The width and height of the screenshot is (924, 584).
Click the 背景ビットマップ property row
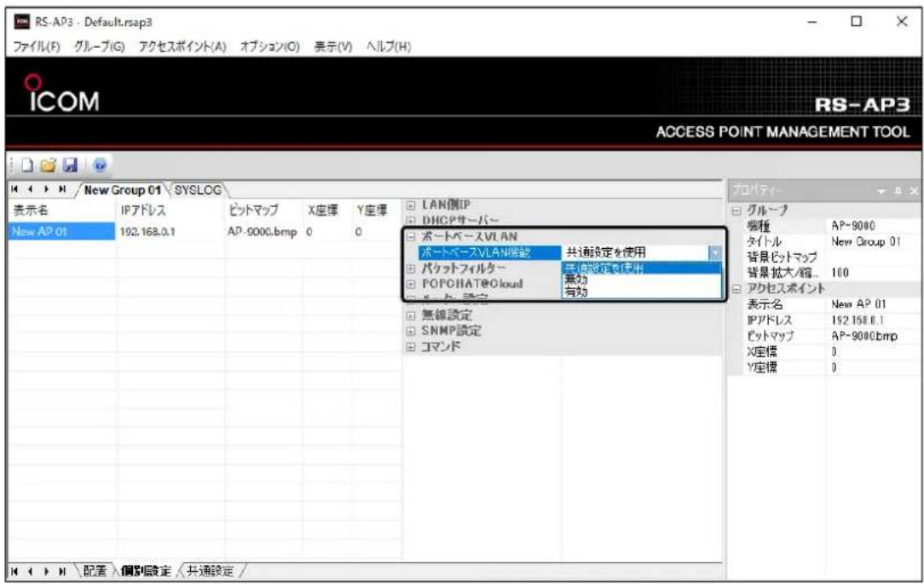pos(825,257)
